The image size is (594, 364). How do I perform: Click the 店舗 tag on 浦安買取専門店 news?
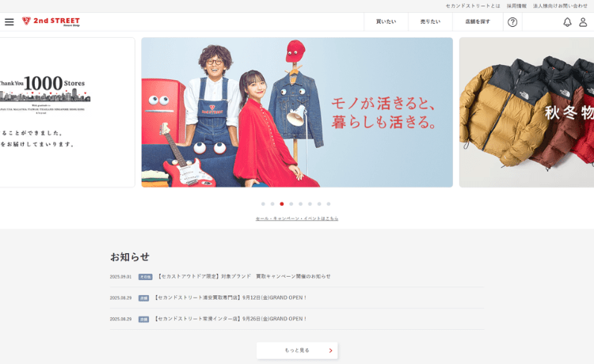click(143, 298)
